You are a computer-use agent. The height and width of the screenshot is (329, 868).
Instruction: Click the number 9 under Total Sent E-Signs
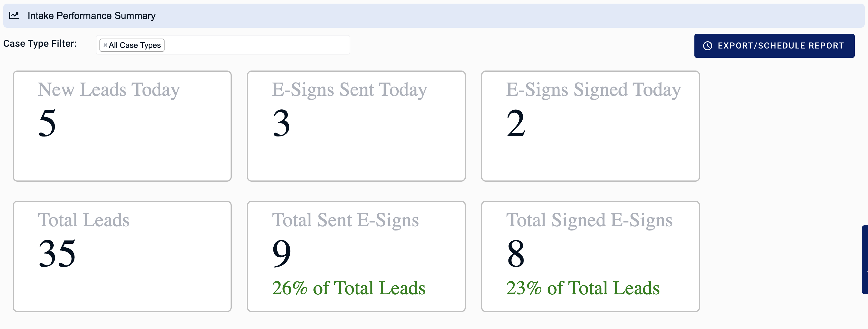click(x=281, y=254)
